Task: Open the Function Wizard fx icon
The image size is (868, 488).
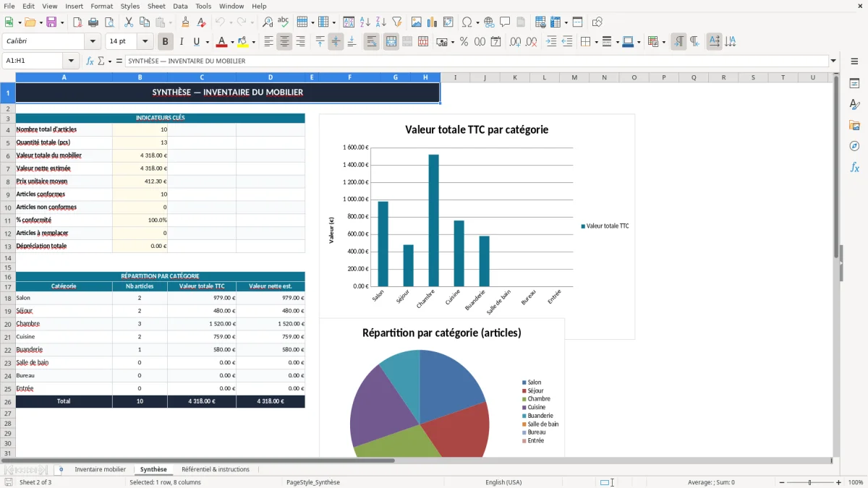Action: coord(90,61)
